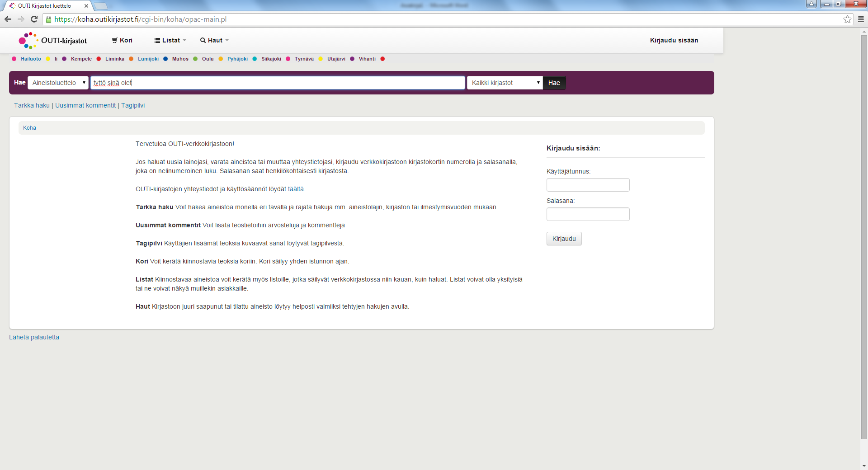Click the vertical page scrollbar
Screen dimensions: 868x470
pyautogui.click(x=864, y=237)
